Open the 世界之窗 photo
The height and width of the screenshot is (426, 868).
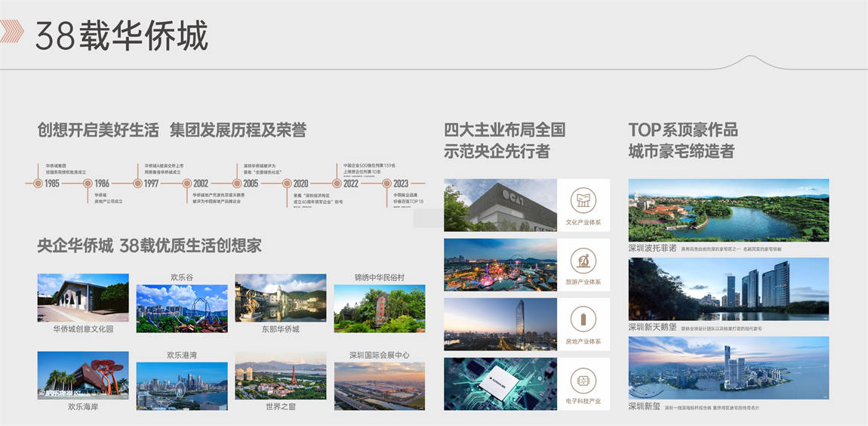(281, 375)
